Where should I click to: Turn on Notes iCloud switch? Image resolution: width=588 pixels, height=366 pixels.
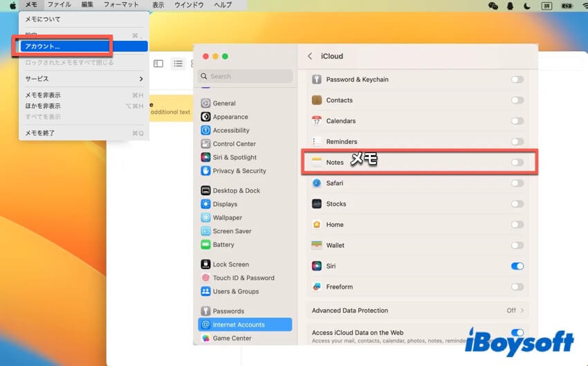(517, 163)
